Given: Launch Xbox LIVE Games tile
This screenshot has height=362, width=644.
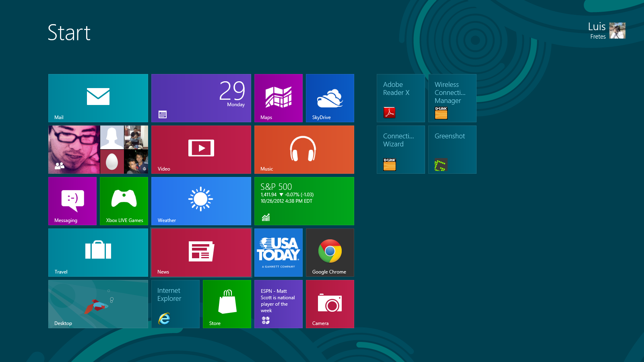Looking at the screenshot, I should pos(124,201).
